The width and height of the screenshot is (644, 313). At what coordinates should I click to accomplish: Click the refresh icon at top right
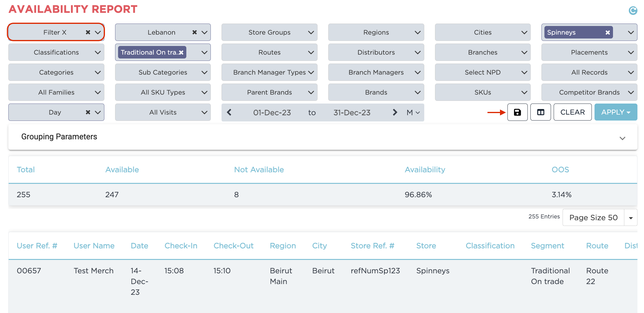(633, 11)
